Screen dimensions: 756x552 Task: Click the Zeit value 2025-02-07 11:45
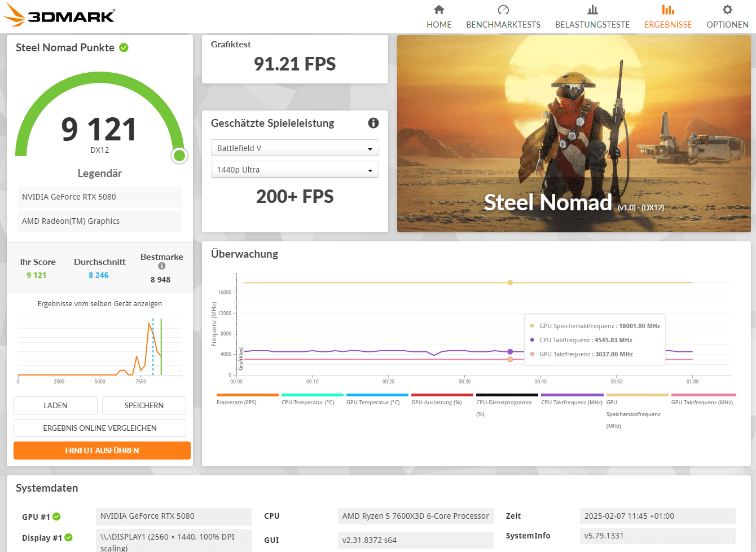point(658,516)
